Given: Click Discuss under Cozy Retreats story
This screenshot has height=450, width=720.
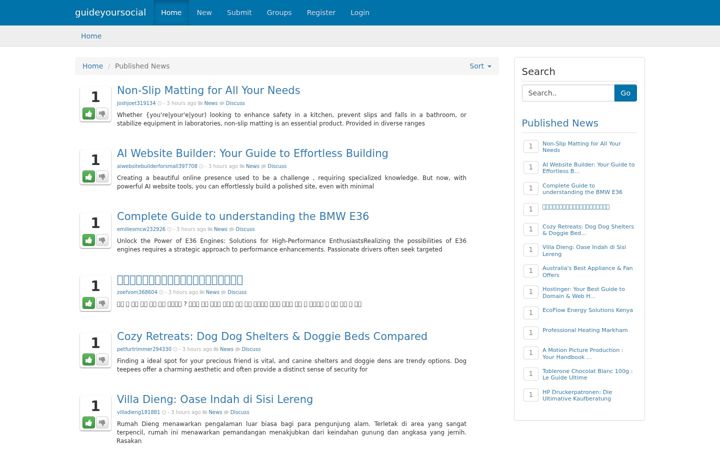Looking at the screenshot, I should click(251, 349).
